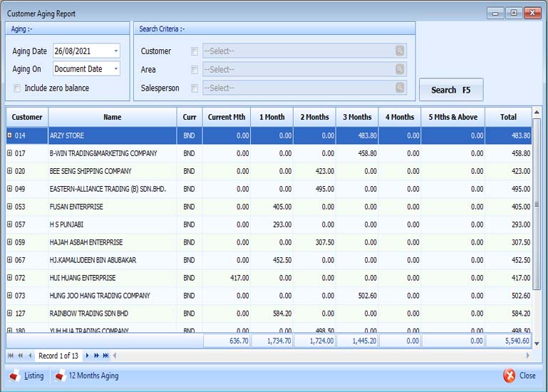Click the vertical scrollbar up arrow
Viewport: 548px width, 392px height.
[537, 112]
